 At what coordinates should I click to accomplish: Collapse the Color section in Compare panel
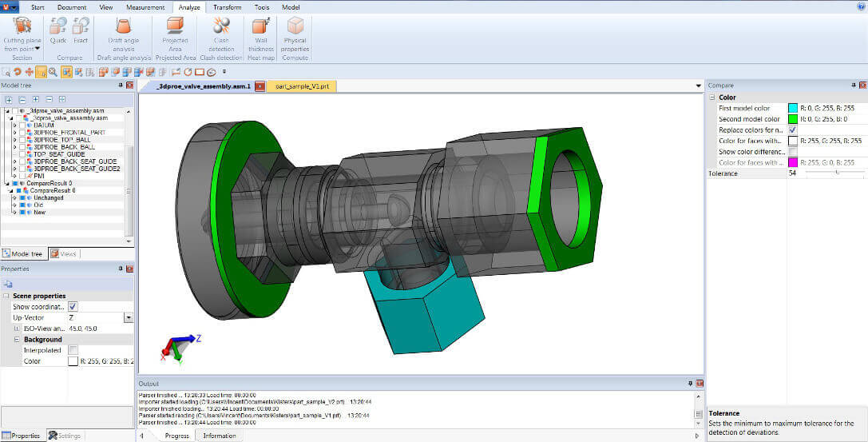tap(711, 98)
